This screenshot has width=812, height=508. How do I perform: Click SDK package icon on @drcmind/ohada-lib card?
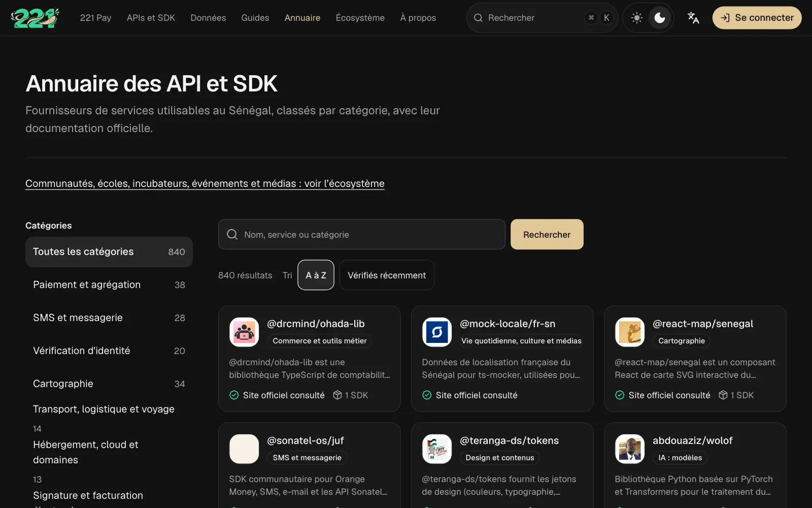[337, 395]
